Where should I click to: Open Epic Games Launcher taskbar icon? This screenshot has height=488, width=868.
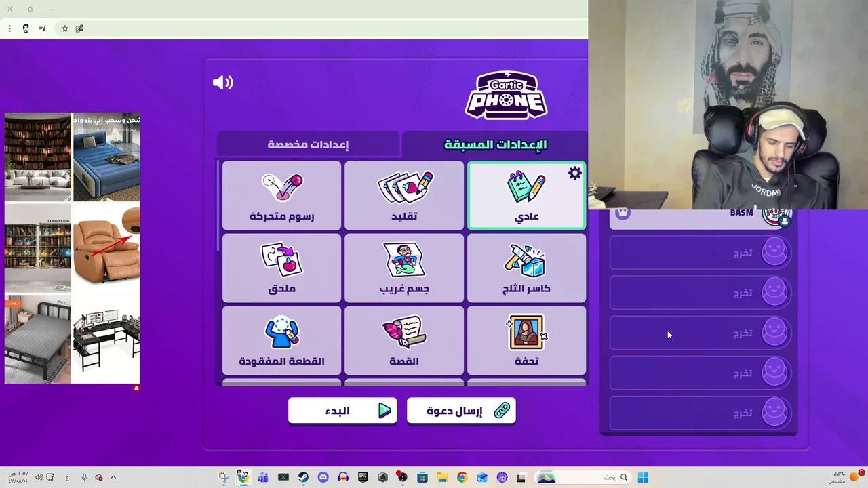click(363, 477)
